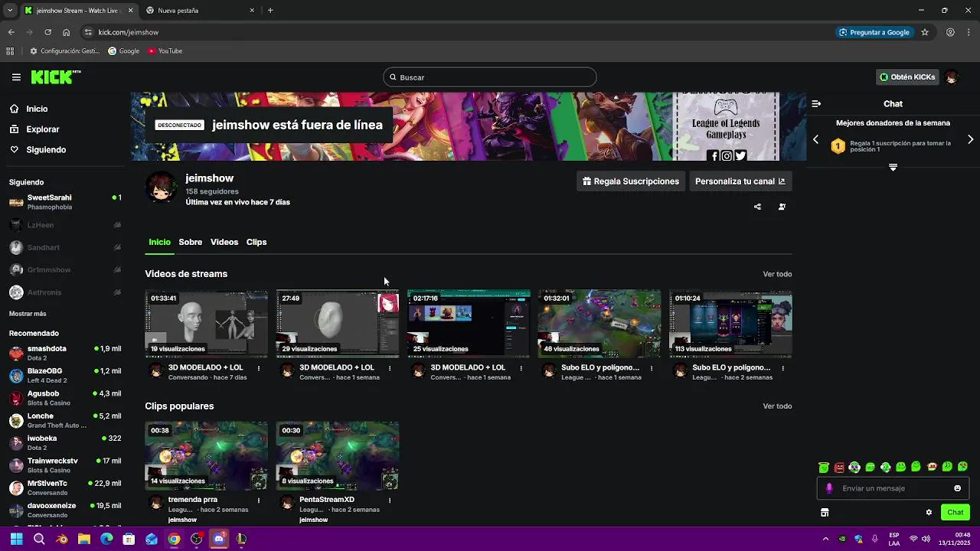The width and height of the screenshot is (980, 551).
Task: Open the Twitter icon on channel banner
Action: pos(740,156)
